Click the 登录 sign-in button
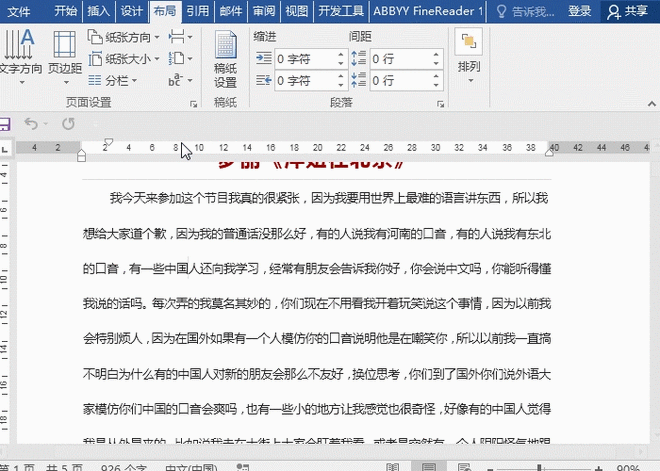 [580, 11]
